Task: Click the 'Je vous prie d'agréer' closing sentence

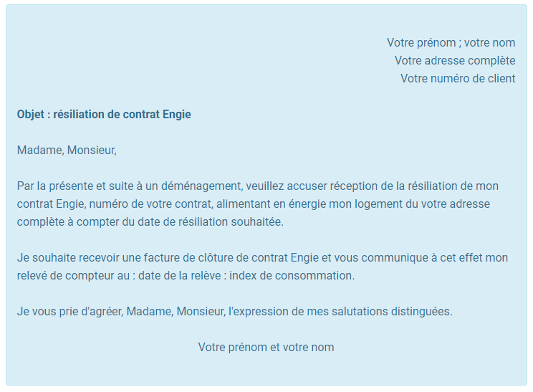Action: pyautogui.click(x=234, y=312)
